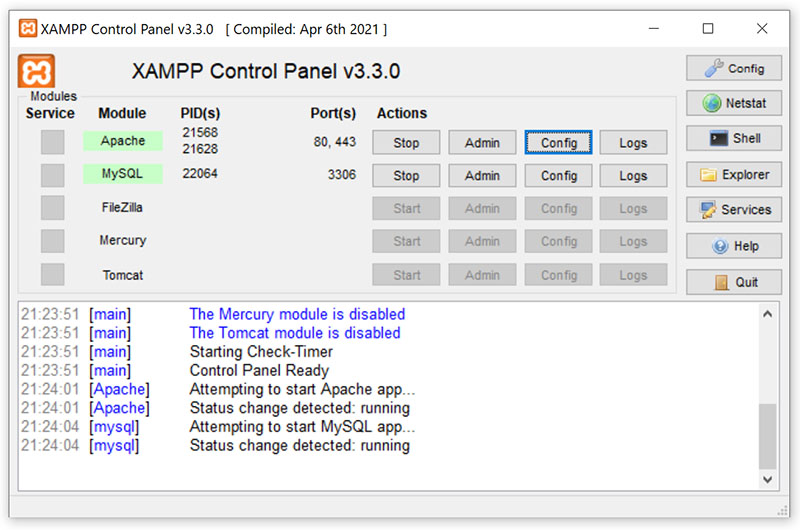Open Netstat with the globe icon
This screenshot has height=530, width=800.
(734, 103)
